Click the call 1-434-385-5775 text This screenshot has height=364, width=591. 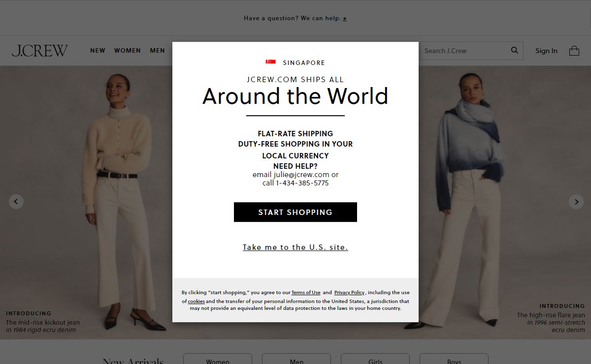click(x=295, y=183)
